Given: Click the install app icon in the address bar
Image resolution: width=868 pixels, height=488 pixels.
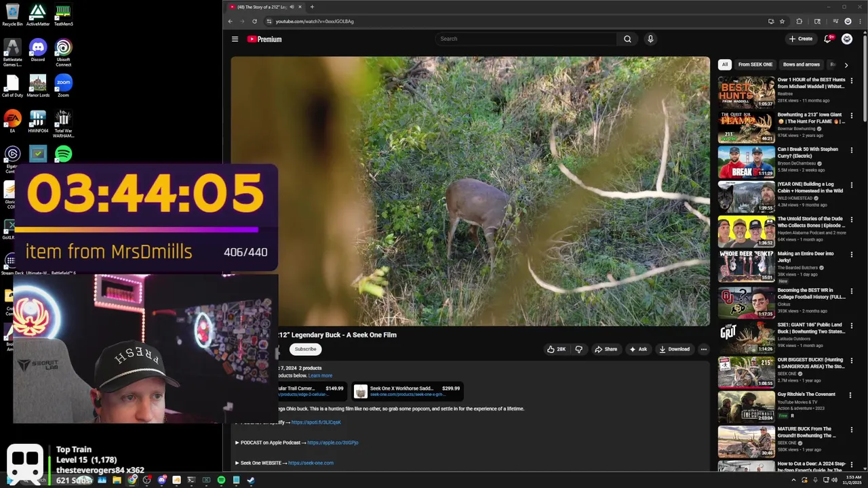Looking at the screenshot, I should click(771, 21).
